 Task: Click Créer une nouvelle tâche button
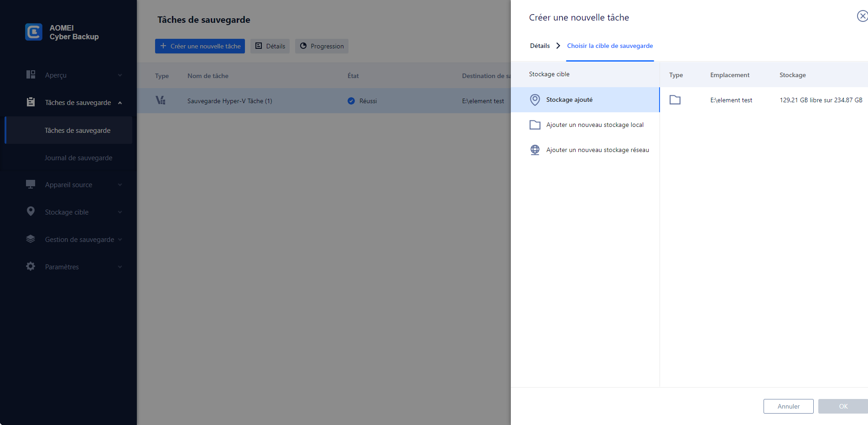pyautogui.click(x=200, y=46)
